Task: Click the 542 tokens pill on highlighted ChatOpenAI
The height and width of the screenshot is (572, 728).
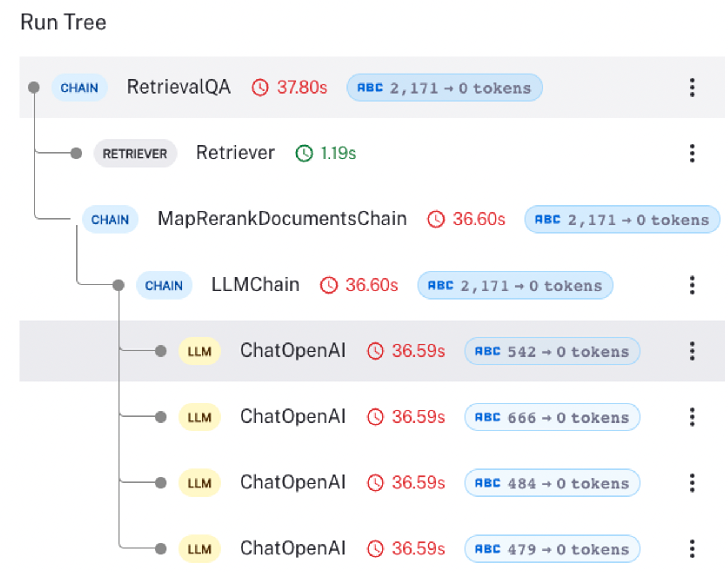Action: point(552,351)
